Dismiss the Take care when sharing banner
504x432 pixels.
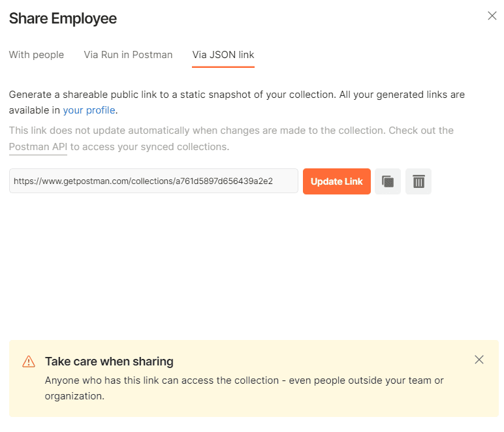(479, 360)
